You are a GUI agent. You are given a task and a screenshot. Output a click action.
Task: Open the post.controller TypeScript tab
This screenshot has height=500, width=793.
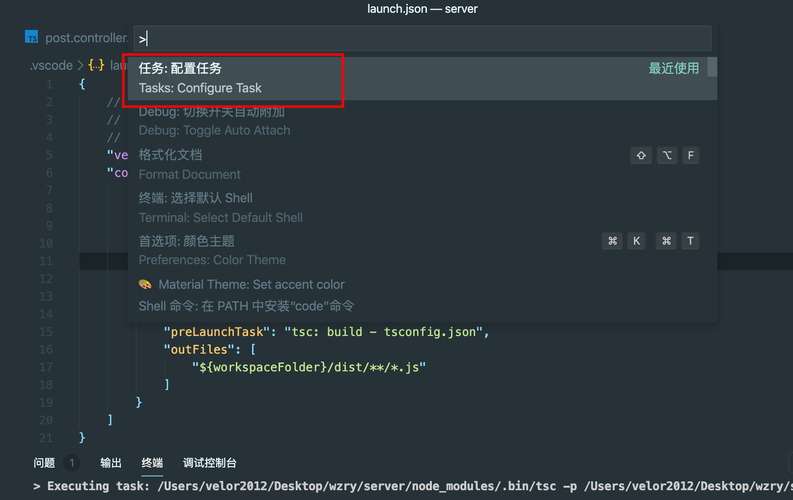pyautogui.click(x=77, y=37)
